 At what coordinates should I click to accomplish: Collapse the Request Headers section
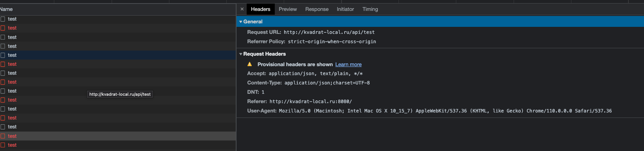(241, 54)
